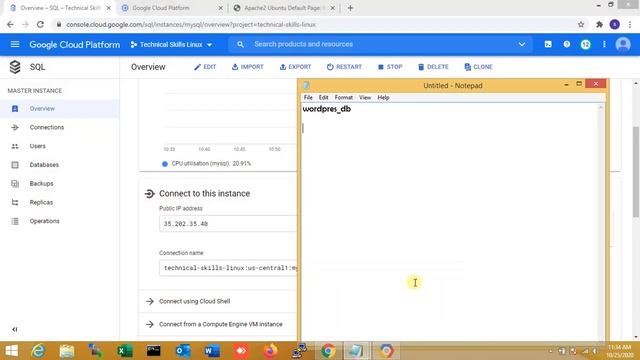Open Notepad Format menu
The height and width of the screenshot is (360, 640).
click(x=344, y=98)
